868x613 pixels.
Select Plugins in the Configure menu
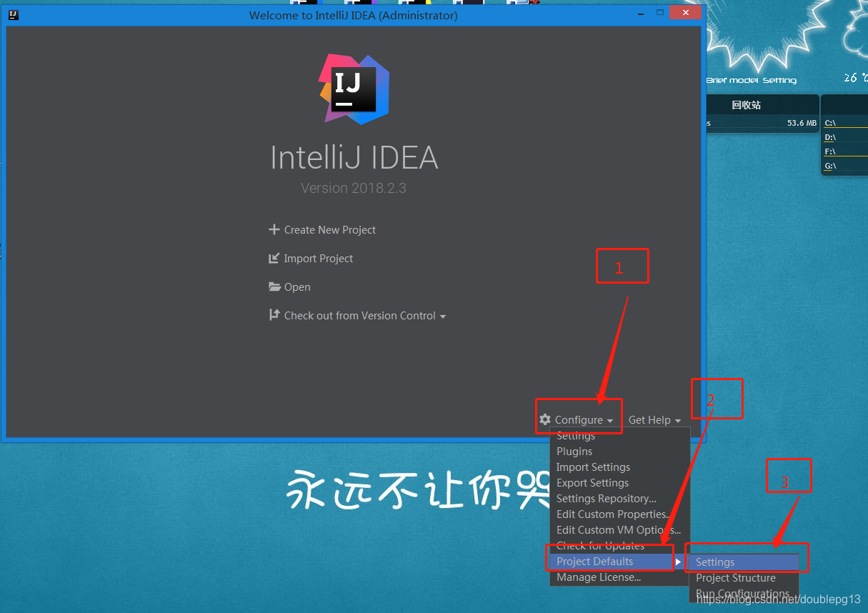click(620, 452)
